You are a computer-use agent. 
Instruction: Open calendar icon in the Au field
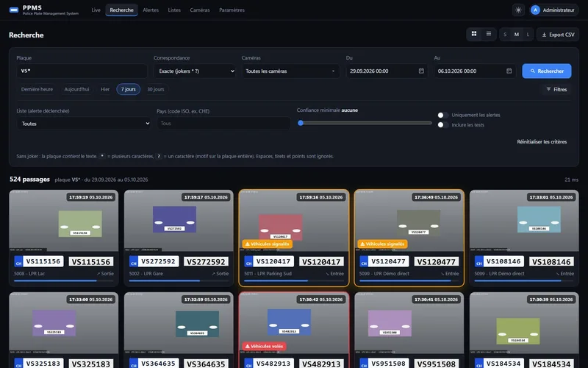tap(509, 71)
